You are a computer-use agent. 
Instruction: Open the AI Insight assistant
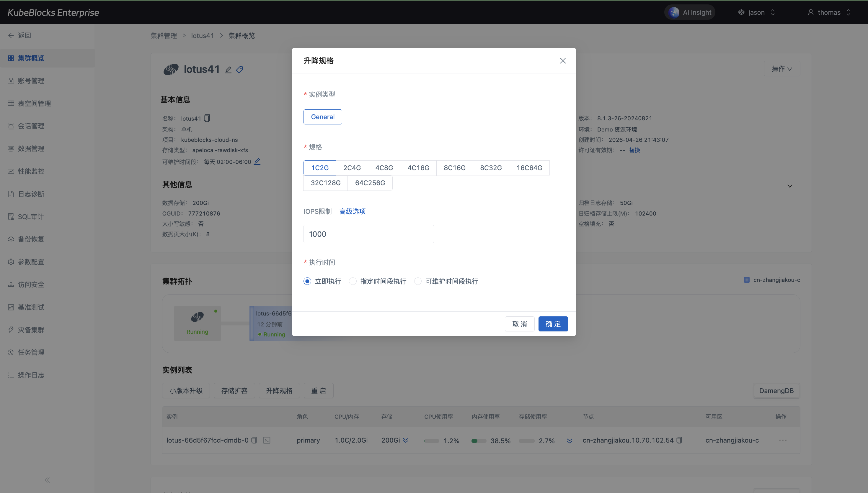click(690, 12)
